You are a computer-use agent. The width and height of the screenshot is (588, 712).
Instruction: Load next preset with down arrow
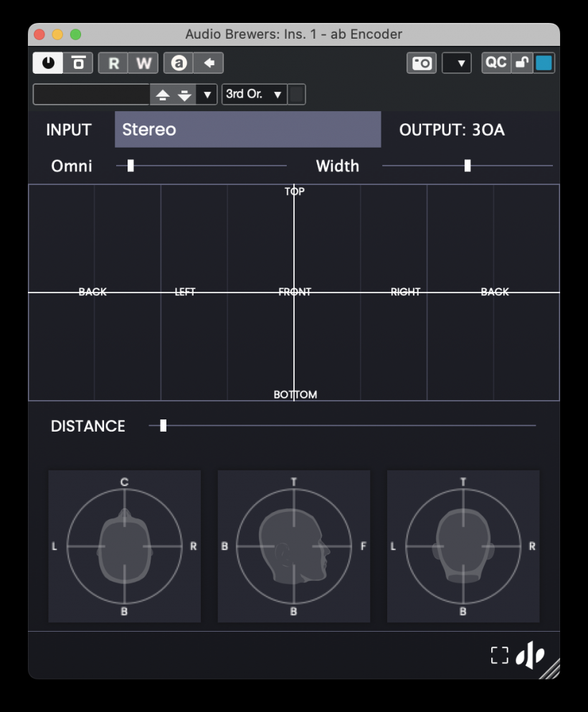(x=184, y=95)
